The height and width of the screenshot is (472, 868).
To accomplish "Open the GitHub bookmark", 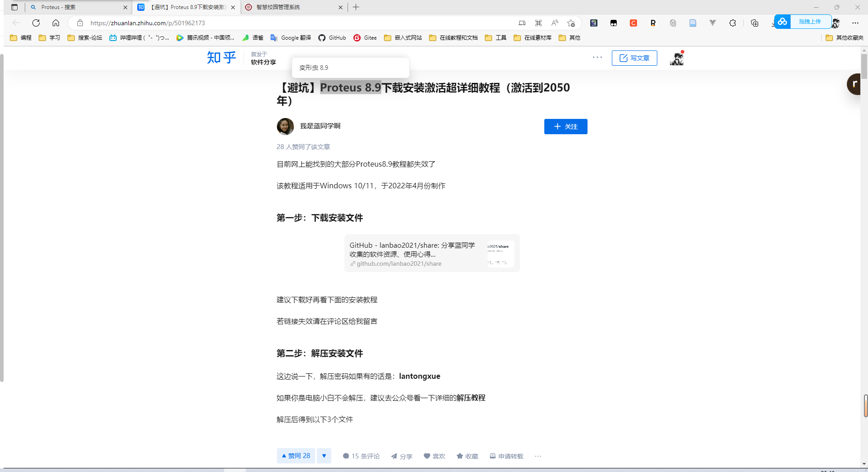I will tap(332, 38).
